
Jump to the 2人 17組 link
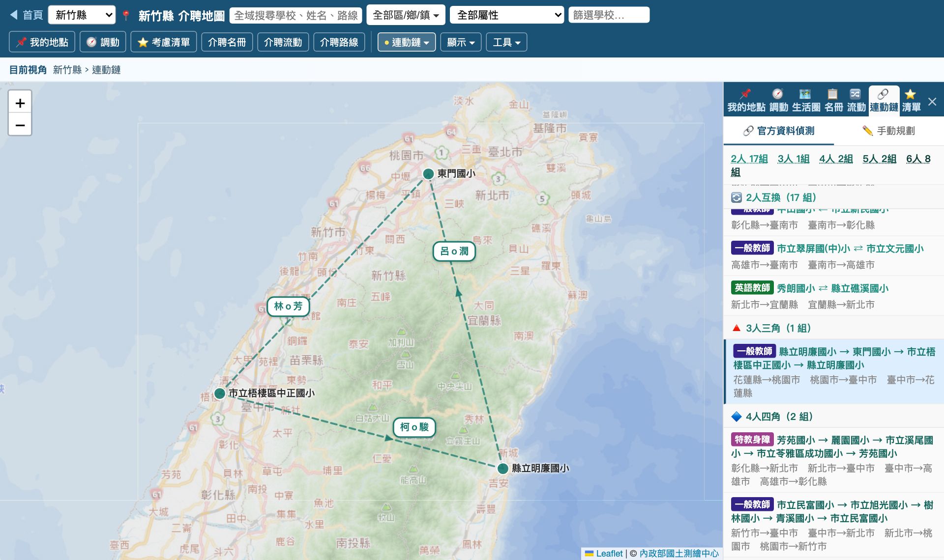pos(749,159)
